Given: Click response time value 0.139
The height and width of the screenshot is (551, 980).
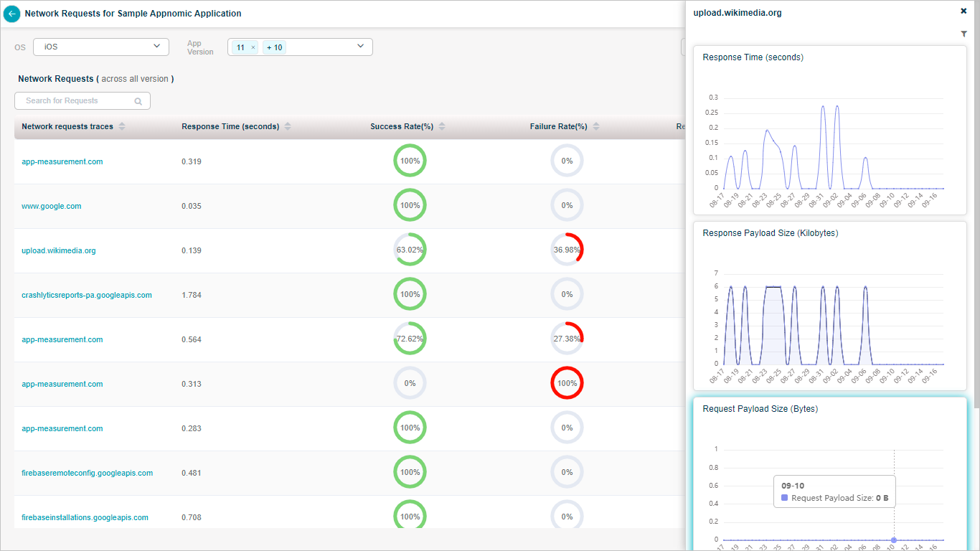Looking at the screenshot, I should click(192, 250).
